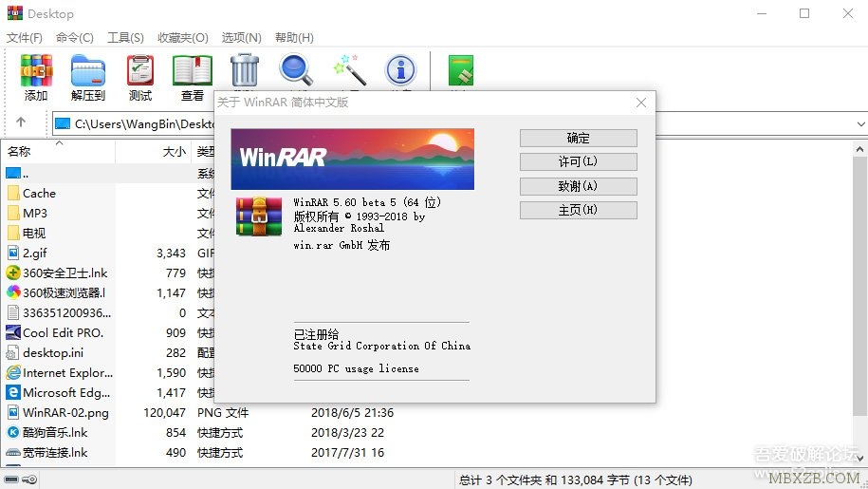This screenshot has height=489, width=868.
Task: Open the 选项(N) menu
Action: (241, 38)
